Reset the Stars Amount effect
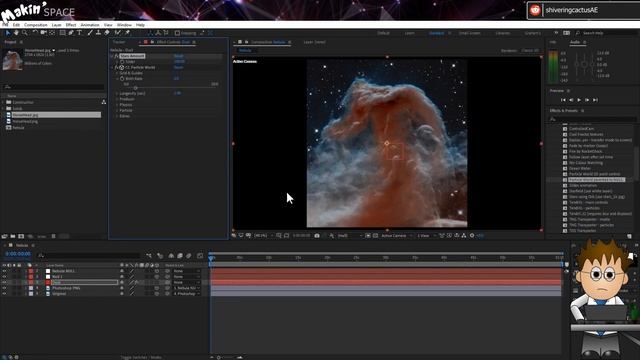This screenshot has height=360, width=640. (179, 56)
